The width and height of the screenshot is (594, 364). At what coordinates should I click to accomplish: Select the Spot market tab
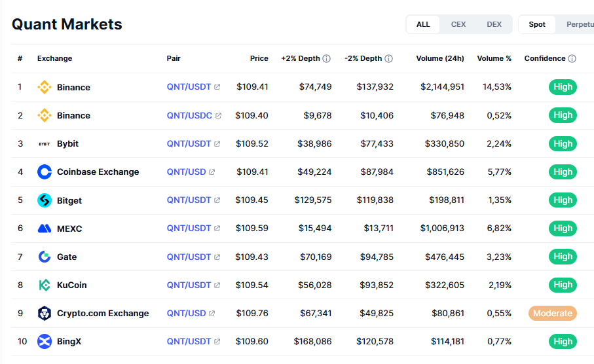[x=537, y=24]
